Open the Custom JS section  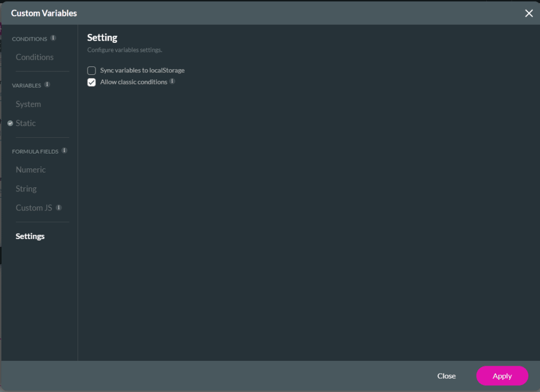click(33, 207)
